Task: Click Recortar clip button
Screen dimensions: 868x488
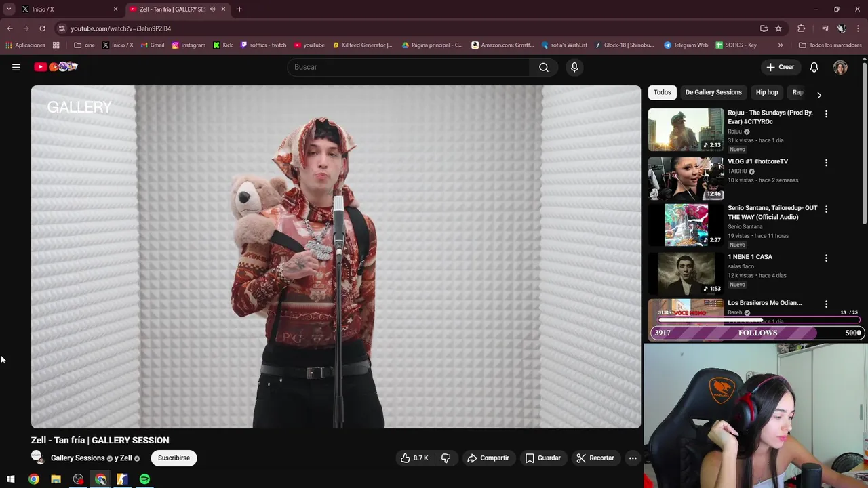Action: coord(595,458)
